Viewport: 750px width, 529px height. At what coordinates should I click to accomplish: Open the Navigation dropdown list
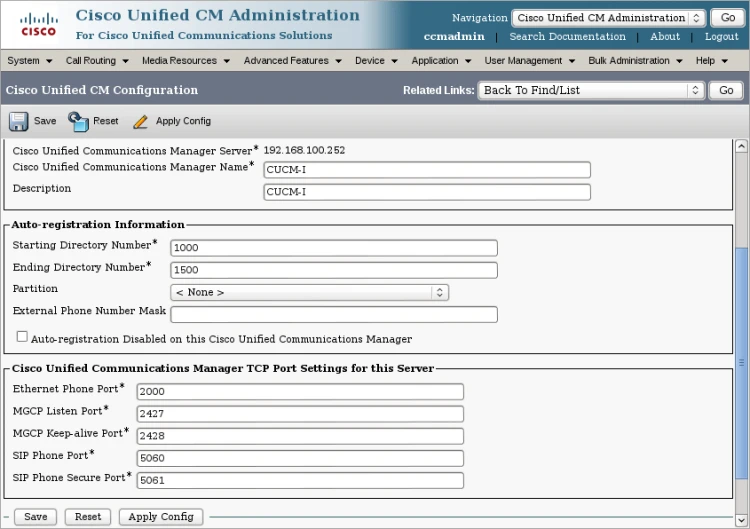coord(608,18)
